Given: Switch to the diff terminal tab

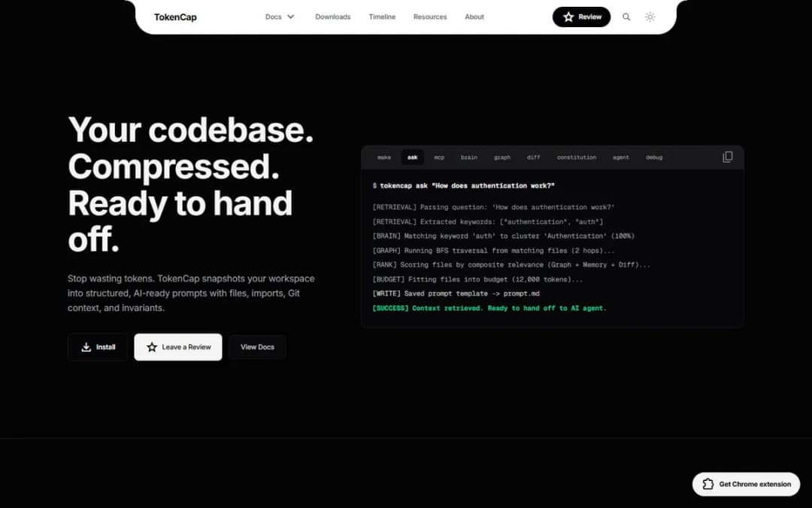Looking at the screenshot, I should click(533, 157).
